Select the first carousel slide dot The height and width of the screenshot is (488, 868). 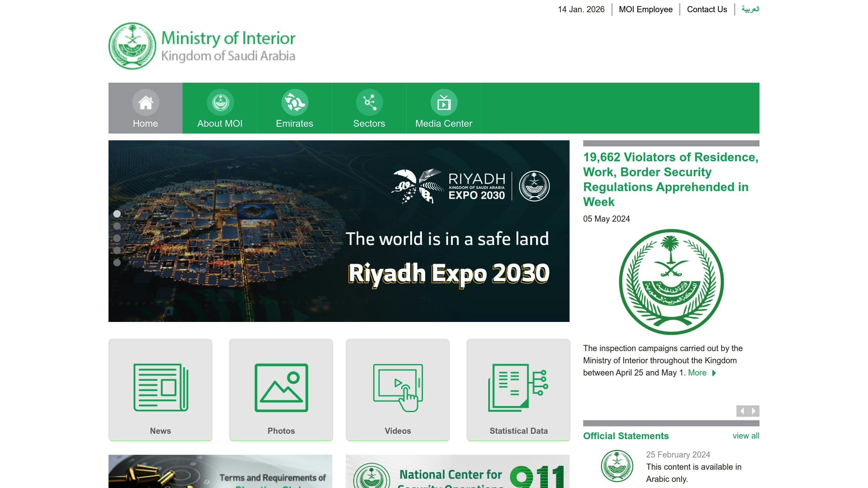tap(117, 214)
